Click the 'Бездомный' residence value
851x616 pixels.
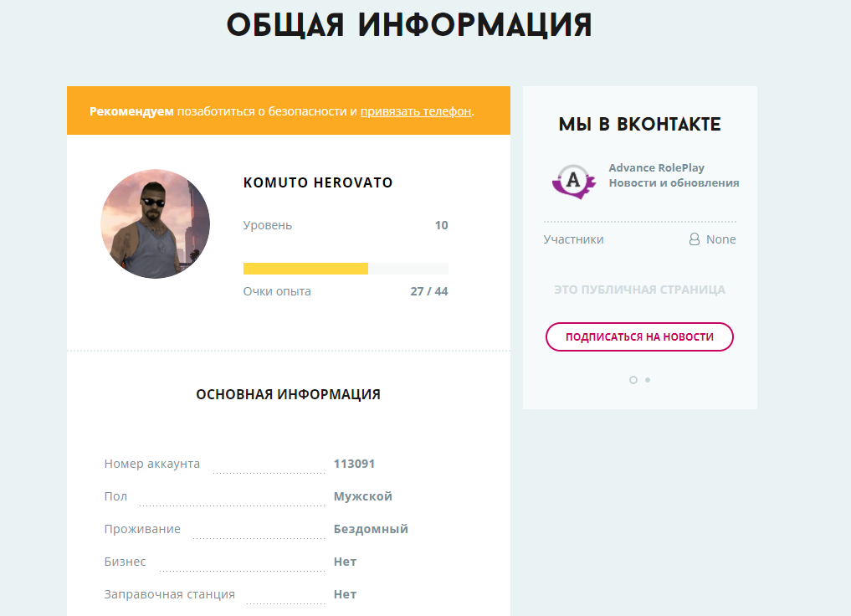coord(371,529)
